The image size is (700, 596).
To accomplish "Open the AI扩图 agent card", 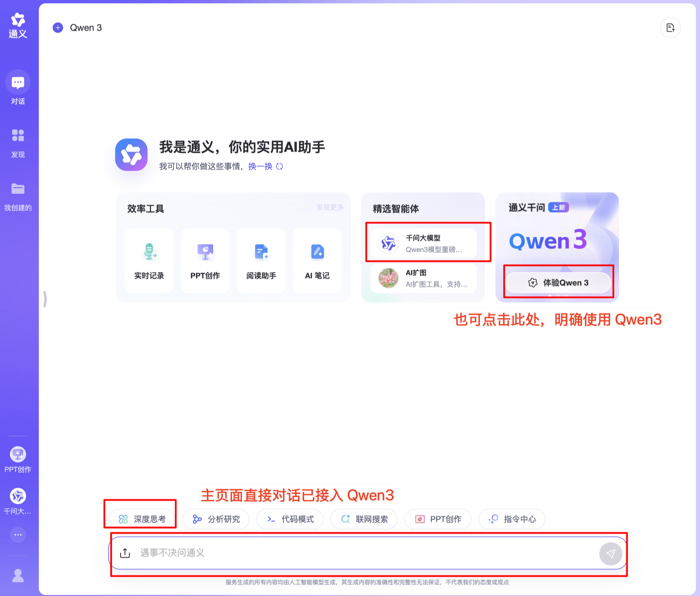I will point(423,278).
